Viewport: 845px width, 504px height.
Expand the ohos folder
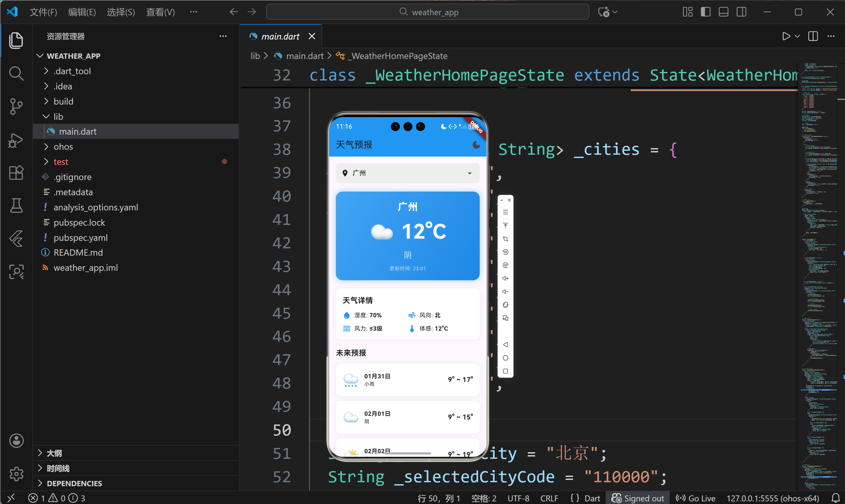pos(63,147)
